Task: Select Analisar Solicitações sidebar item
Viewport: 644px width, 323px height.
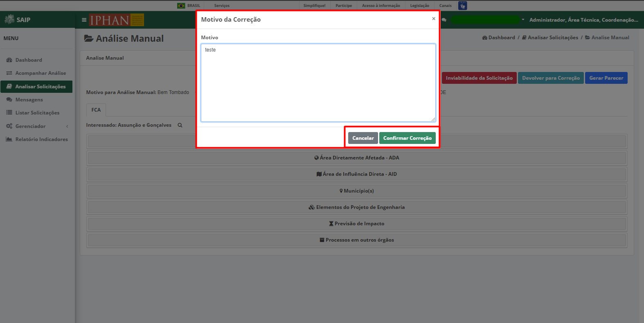Action: (x=36, y=87)
